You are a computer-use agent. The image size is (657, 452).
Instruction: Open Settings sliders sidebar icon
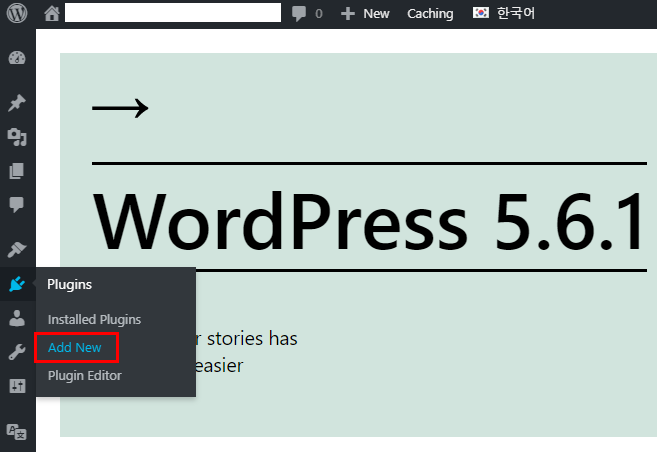pyautogui.click(x=17, y=386)
